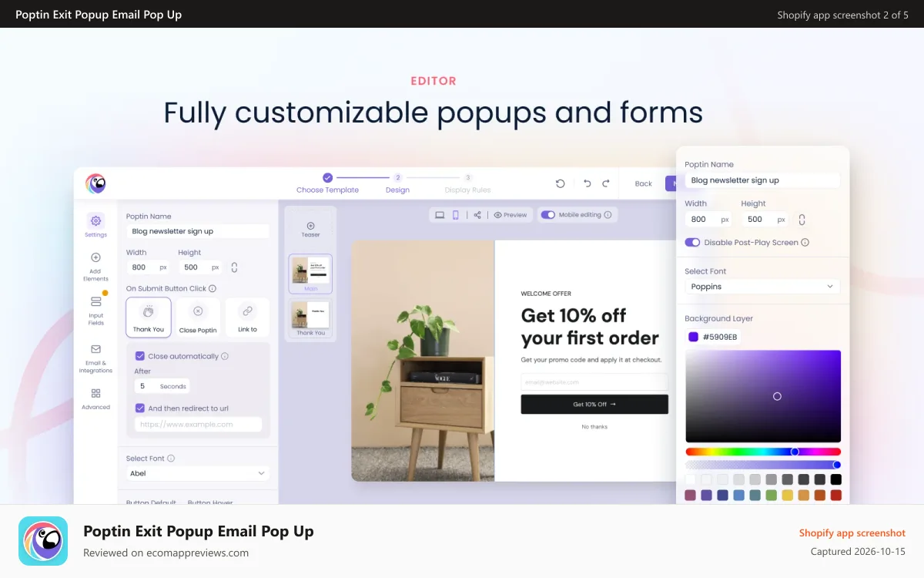The height and width of the screenshot is (578, 924).
Task: Pick the black preset color swatch
Action: [836, 479]
